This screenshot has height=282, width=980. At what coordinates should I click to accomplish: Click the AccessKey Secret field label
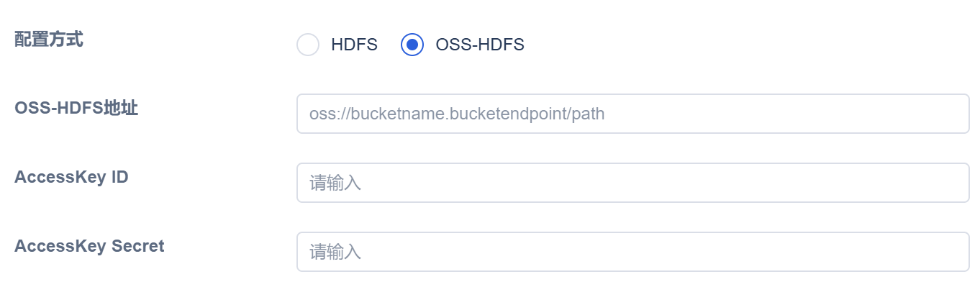tap(89, 246)
